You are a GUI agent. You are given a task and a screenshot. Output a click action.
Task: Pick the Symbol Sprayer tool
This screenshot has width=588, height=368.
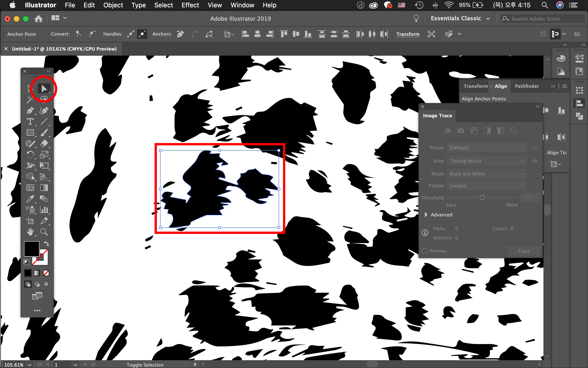30,210
